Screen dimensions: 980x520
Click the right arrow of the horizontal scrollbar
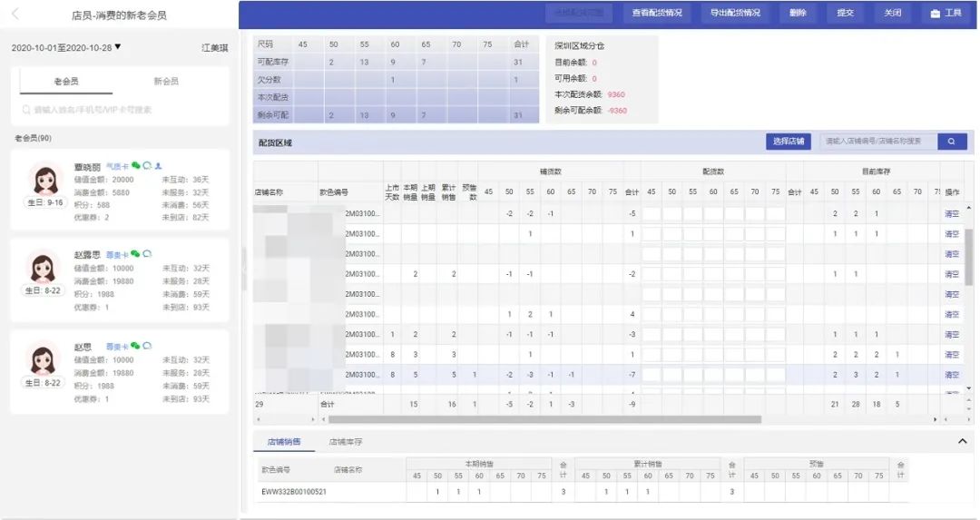click(936, 419)
